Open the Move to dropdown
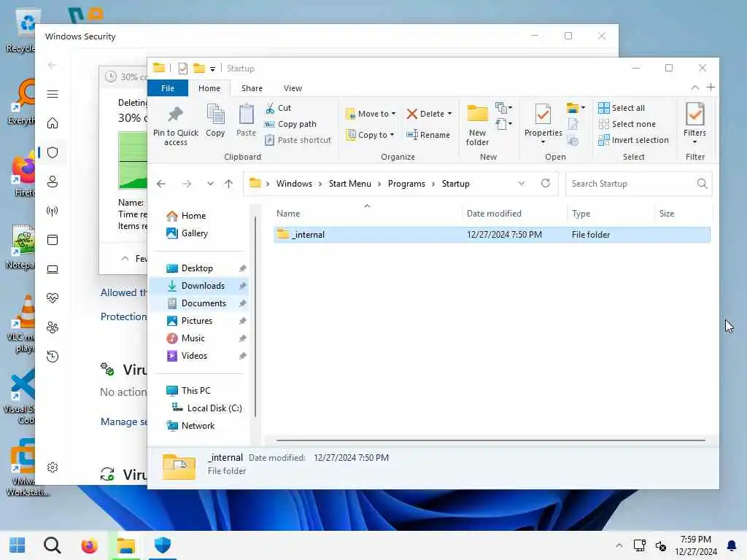This screenshot has width=747, height=560. click(371, 114)
